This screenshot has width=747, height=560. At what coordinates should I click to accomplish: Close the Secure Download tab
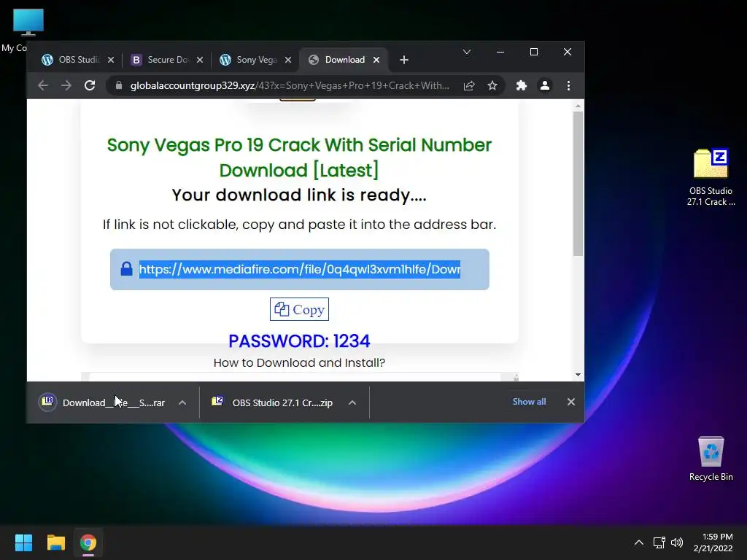tap(200, 60)
